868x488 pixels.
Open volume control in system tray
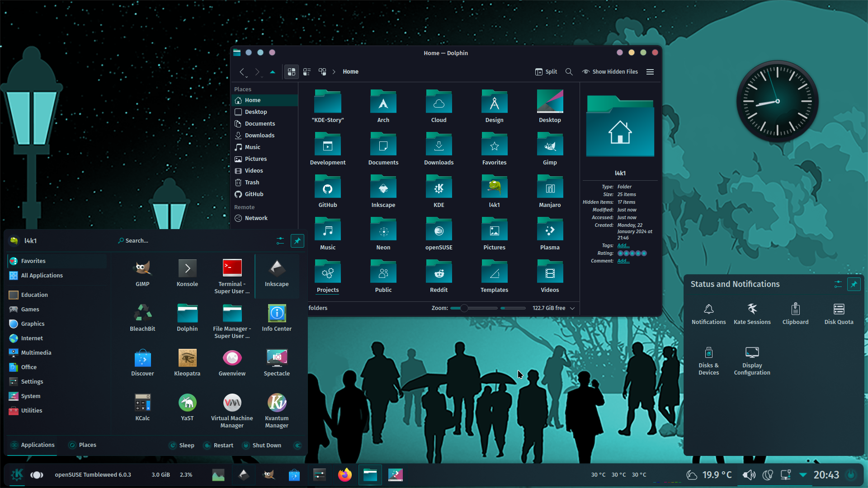click(749, 475)
